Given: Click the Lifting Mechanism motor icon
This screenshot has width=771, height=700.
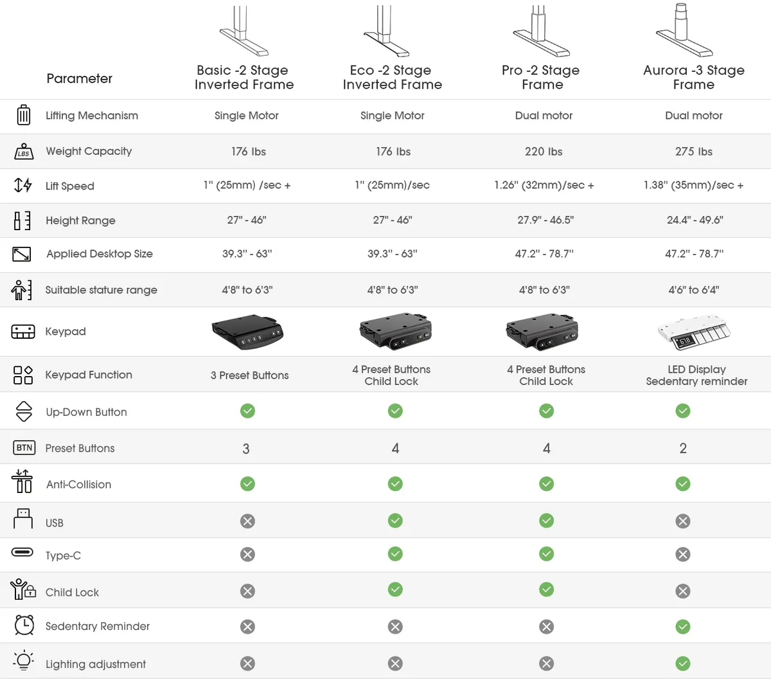Looking at the screenshot, I should click(24, 115).
